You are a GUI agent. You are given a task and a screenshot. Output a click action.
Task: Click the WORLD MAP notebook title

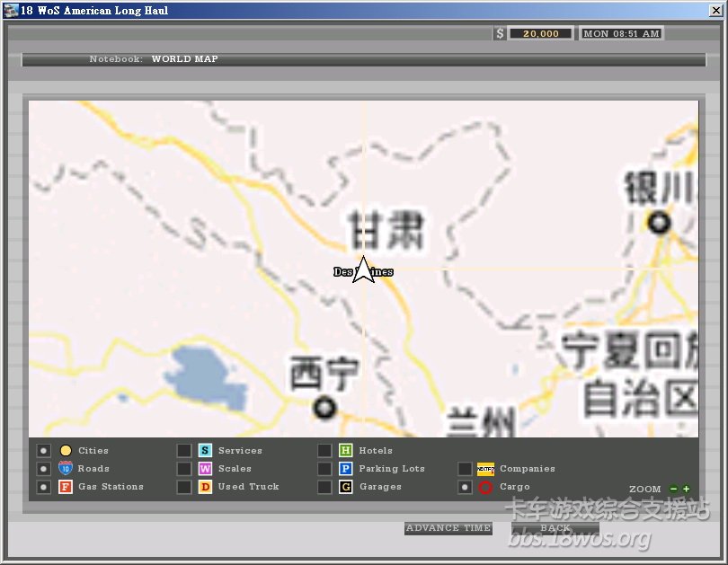click(x=185, y=59)
